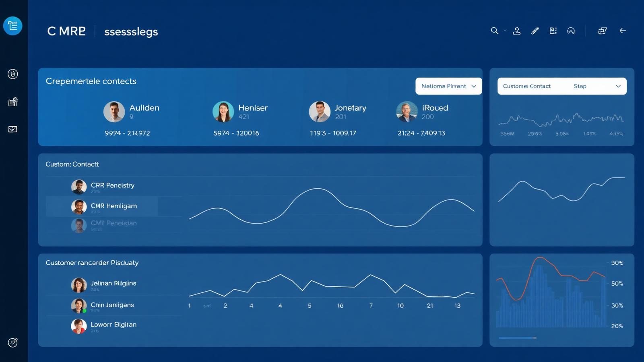Click Lowerr Bligitan avatar
Screen dimensions: 644x362
pos(79,326)
